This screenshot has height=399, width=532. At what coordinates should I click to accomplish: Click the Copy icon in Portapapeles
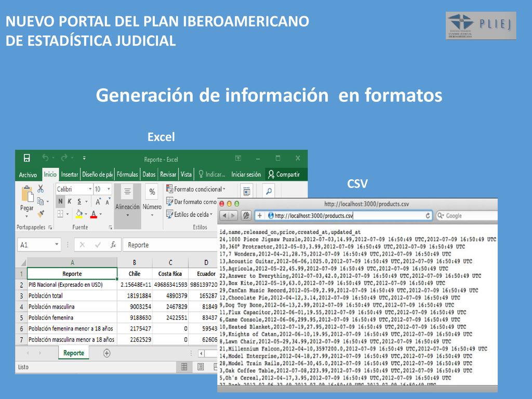(x=41, y=201)
